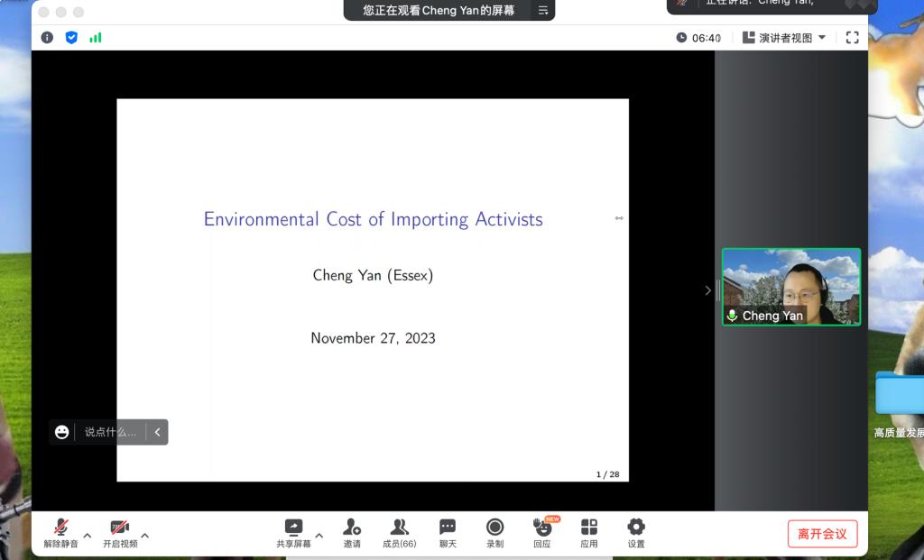Start recording with 录制
The height and width of the screenshot is (560, 924).
[494, 533]
